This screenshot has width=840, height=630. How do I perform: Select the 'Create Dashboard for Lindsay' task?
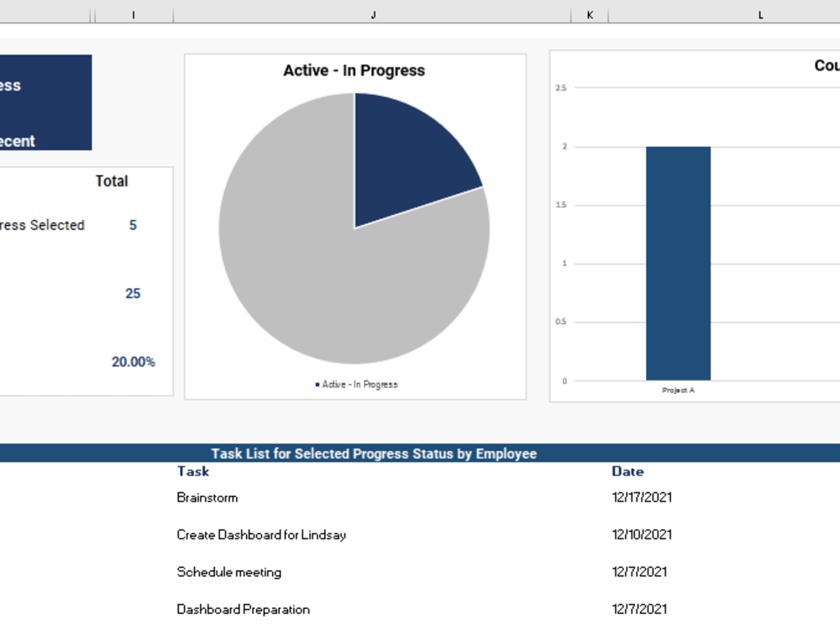(x=261, y=534)
